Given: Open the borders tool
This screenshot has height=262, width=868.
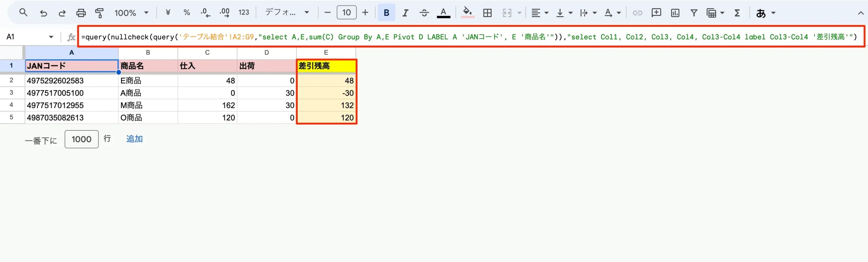Looking at the screenshot, I should tap(487, 13).
